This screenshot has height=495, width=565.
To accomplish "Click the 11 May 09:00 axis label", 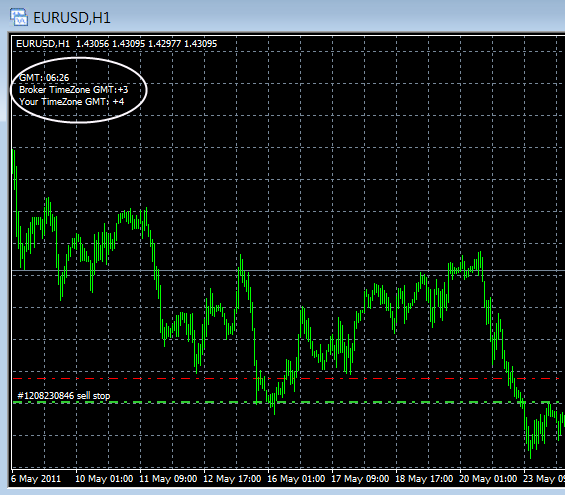I will coord(168,479).
